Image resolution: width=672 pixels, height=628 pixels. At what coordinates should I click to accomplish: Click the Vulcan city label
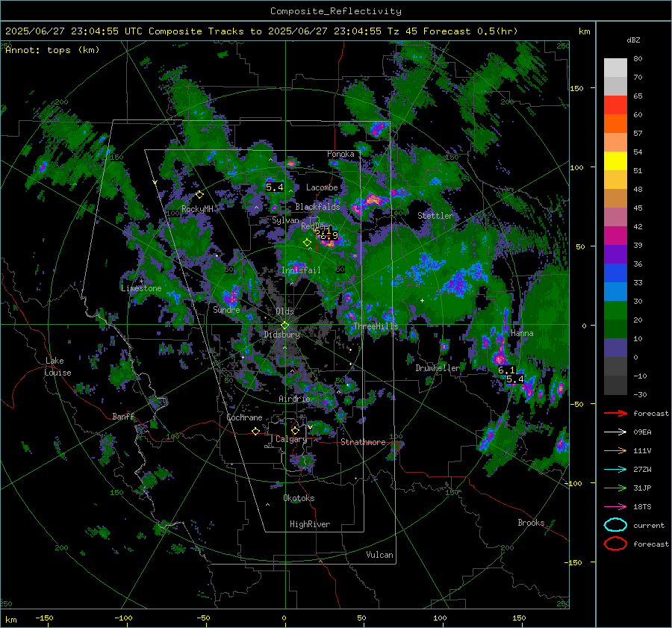tap(379, 555)
